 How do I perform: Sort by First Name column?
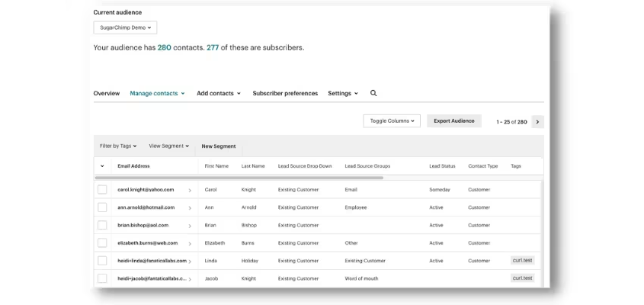[x=216, y=166]
